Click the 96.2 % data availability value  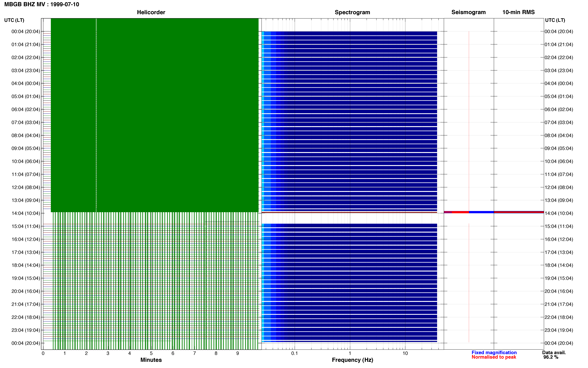click(551, 357)
